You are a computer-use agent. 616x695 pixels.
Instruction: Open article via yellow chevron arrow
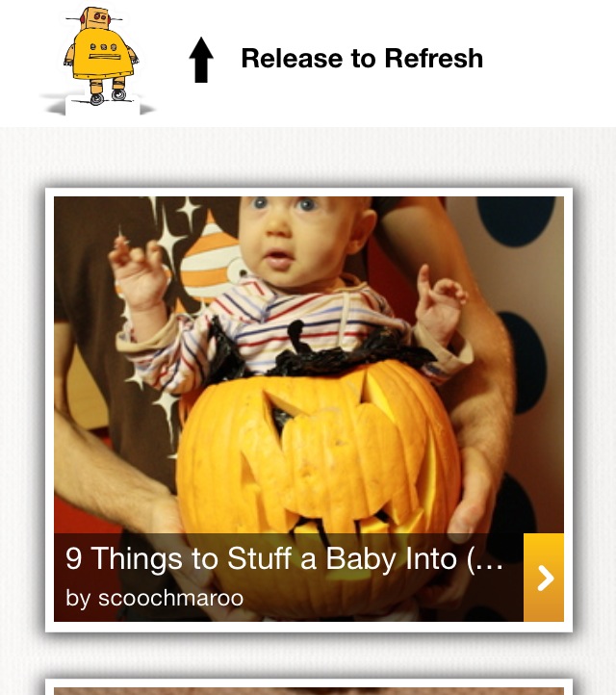click(544, 578)
